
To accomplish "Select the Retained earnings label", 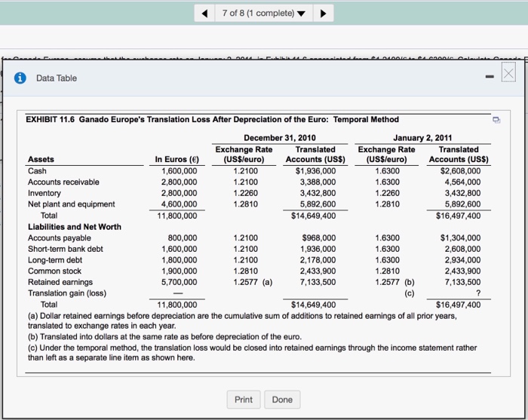I will pos(60,282).
